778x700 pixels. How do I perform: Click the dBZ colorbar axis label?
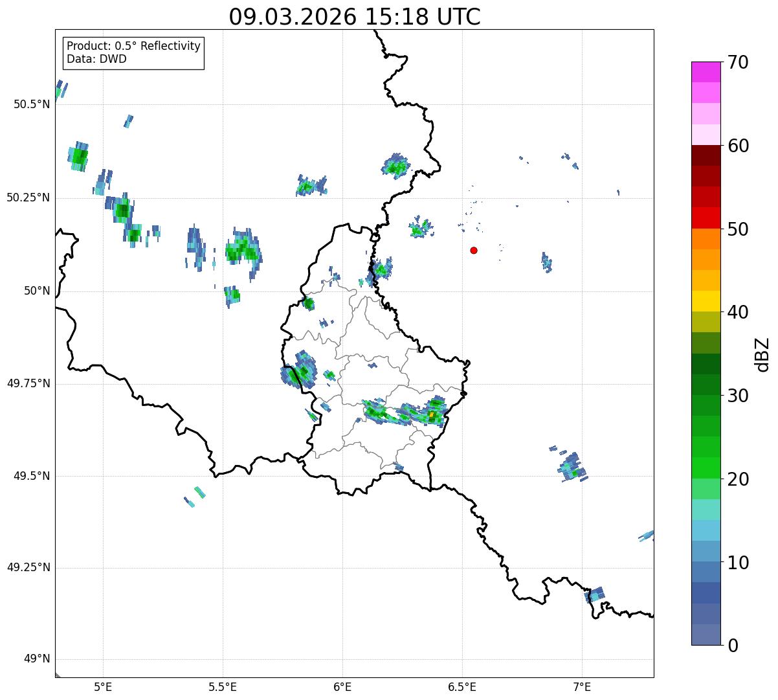pyautogui.click(x=762, y=354)
